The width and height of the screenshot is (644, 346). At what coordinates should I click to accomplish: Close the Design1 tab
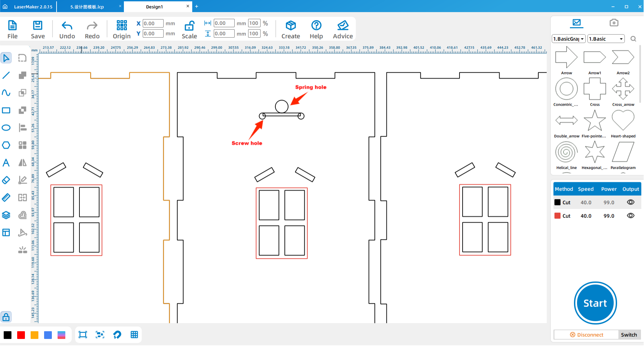pos(188,6)
